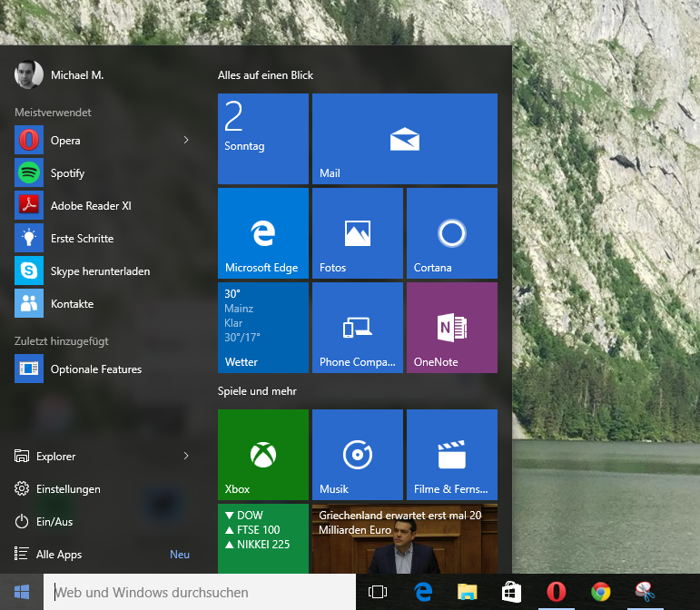
Task: Open Einstellungen from Start menu
Action: coord(68,489)
